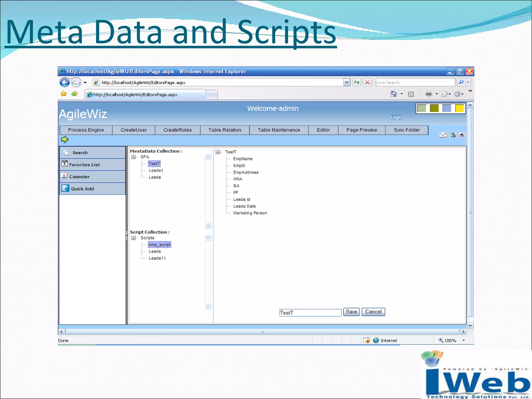Open the Sync Folder menu
532x399 pixels.
pyautogui.click(x=407, y=130)
